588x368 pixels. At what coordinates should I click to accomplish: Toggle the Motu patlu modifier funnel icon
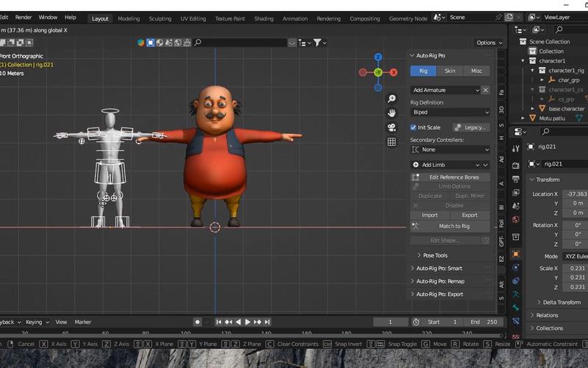pyautogui.click(x=579, y=118)
